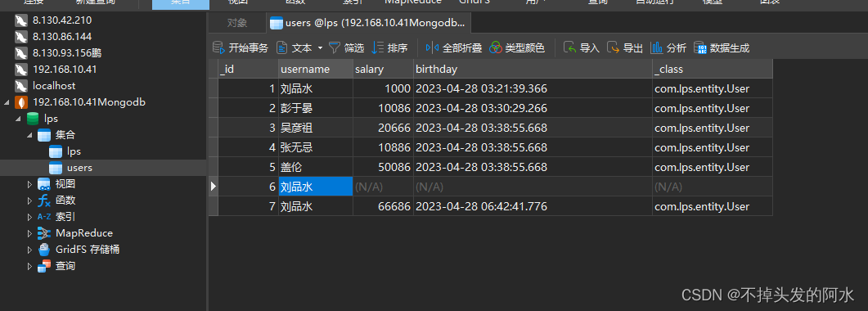Click the 192.168.10.41Mongodb leaf icon

pos(21,102)
